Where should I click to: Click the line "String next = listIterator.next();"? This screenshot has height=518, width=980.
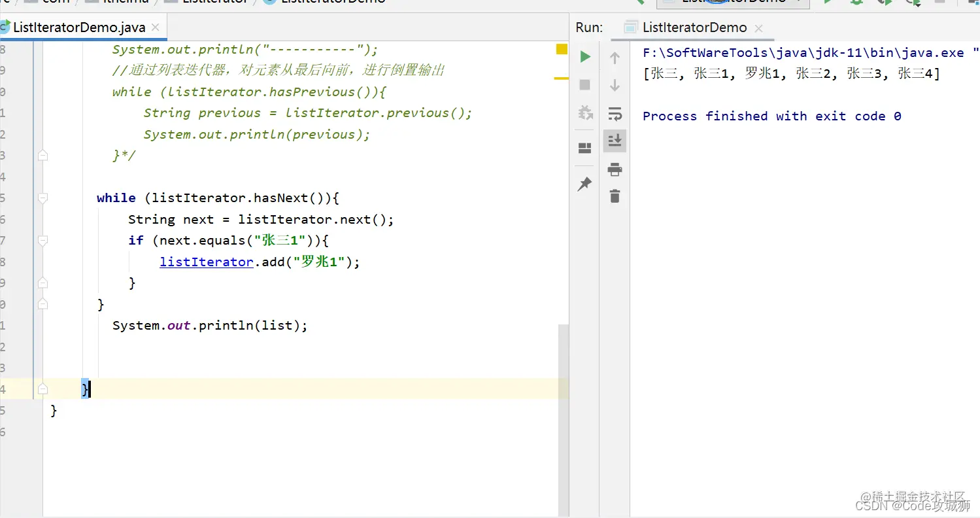(262, 219)
